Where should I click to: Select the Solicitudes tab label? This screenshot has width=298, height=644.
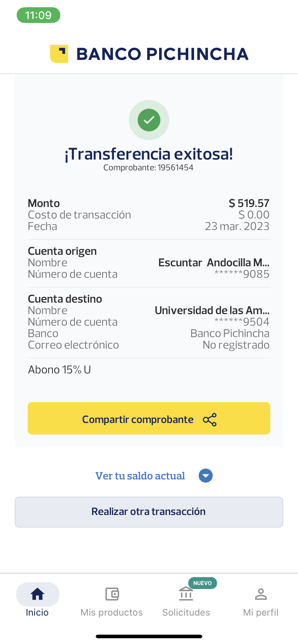click(x=186, y=612)
